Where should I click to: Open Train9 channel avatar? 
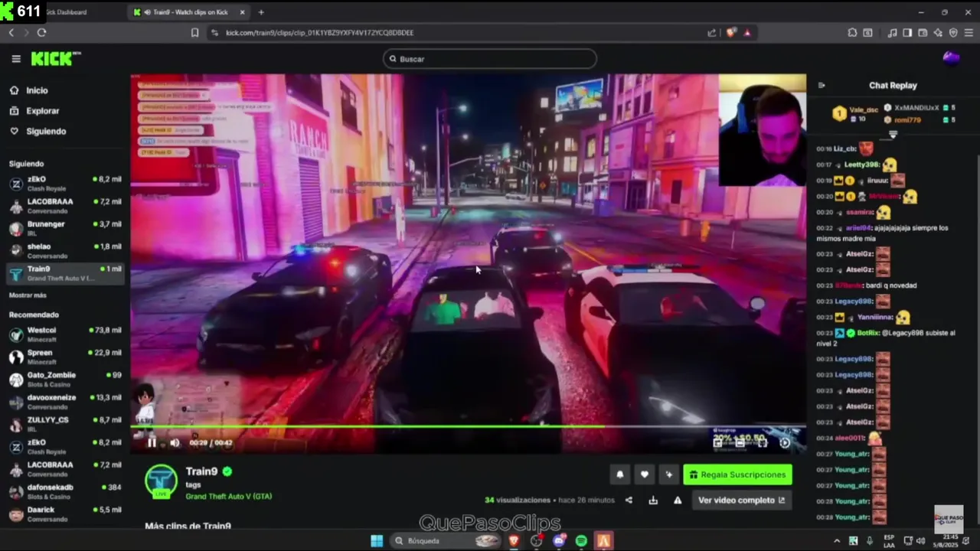(161, 481)
